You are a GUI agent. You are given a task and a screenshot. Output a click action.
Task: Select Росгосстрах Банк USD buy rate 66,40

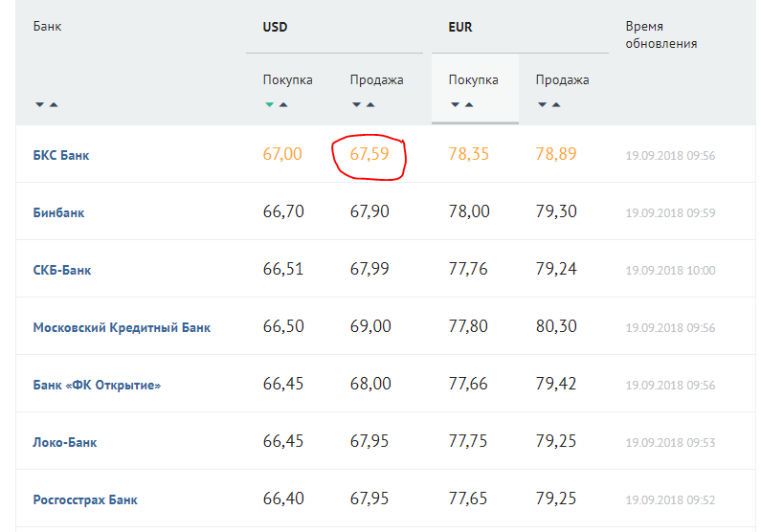(283, 499)
